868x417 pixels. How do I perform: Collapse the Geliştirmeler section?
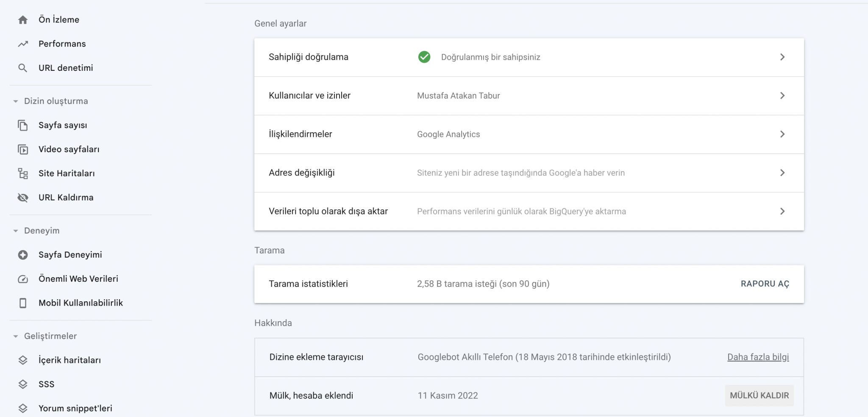coord(15,336)
